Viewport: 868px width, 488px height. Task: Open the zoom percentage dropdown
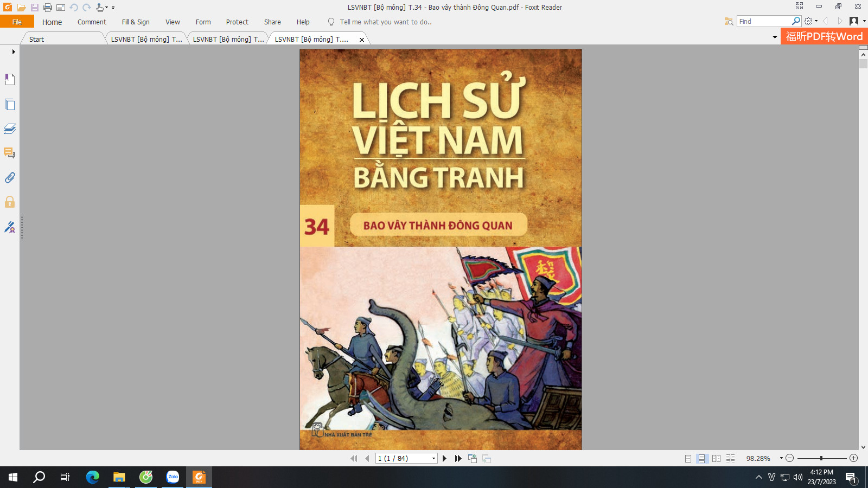tap(781, 458)
